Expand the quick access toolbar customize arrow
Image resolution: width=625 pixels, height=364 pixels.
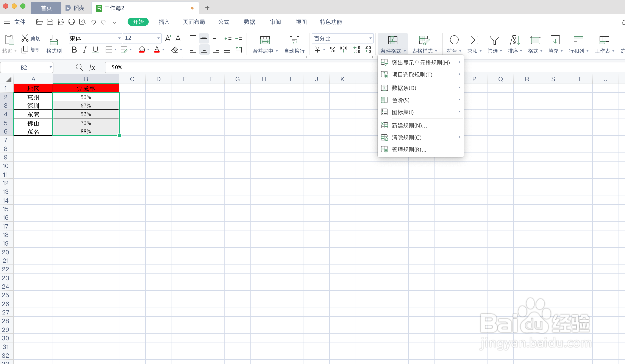(114, 22)
